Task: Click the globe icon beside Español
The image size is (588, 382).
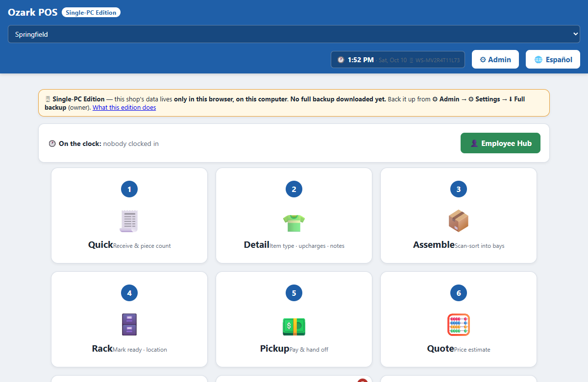Action: (x=539, y=60)
